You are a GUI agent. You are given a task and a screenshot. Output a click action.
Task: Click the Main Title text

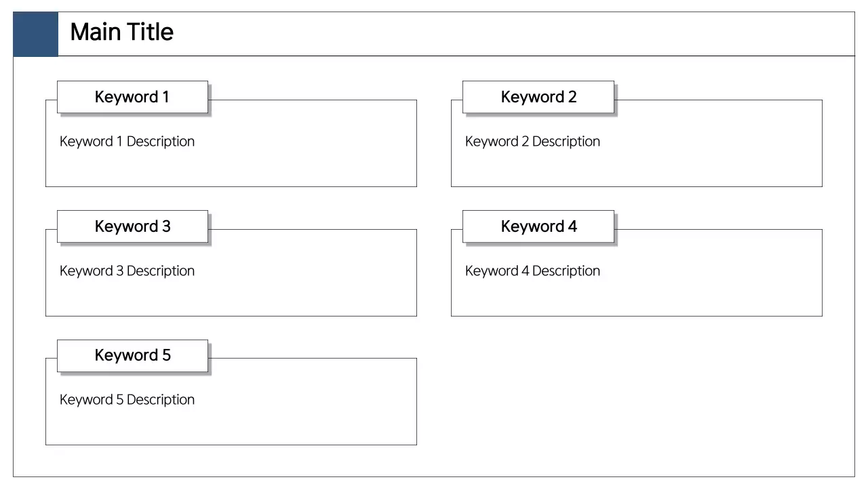click(122, 33)
